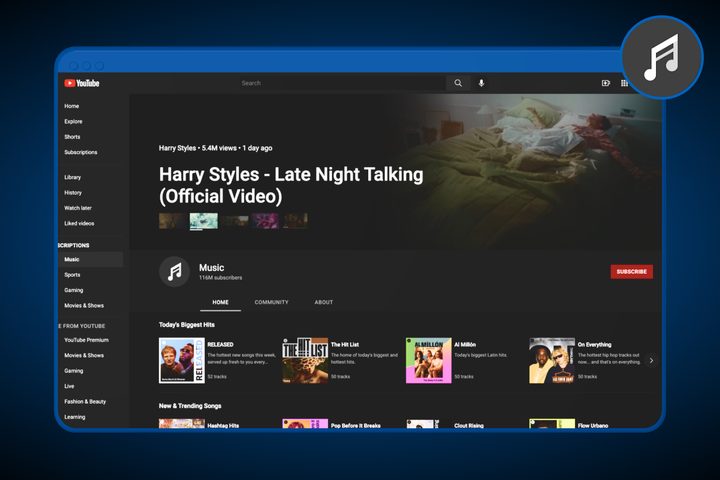Show next playlists with right chevron
This screenshot has height=480, width=720.
tap(651, 361)
